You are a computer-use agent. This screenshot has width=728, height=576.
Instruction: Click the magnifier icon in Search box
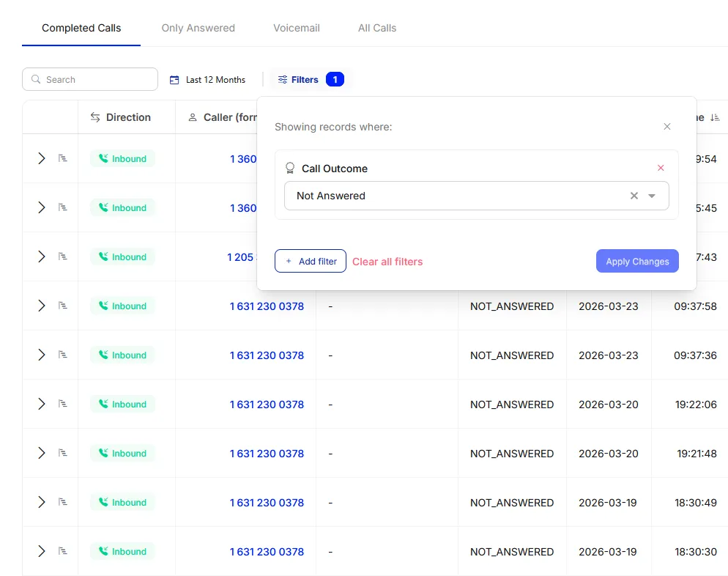tap(36, 79)
